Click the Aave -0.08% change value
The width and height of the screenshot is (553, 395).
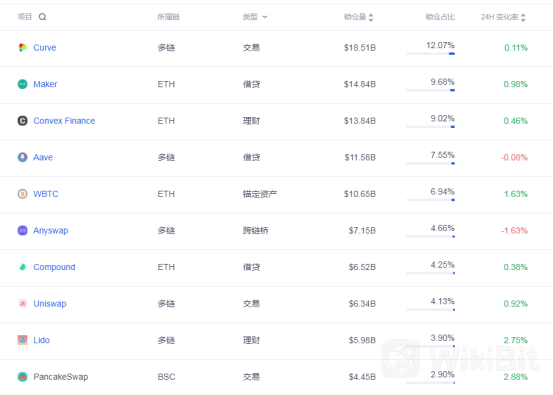514,157
